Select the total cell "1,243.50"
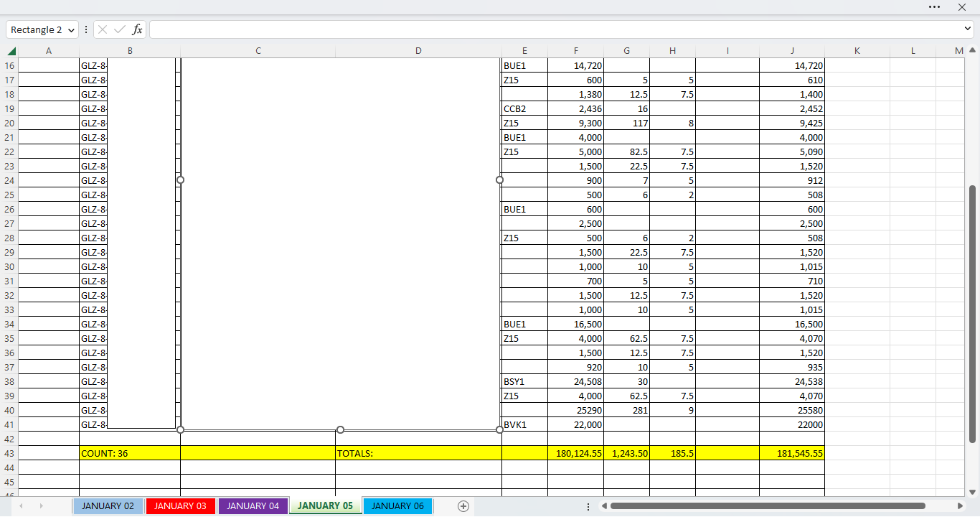This screenshot has height=517, width=980. click(x=626, y=453)
